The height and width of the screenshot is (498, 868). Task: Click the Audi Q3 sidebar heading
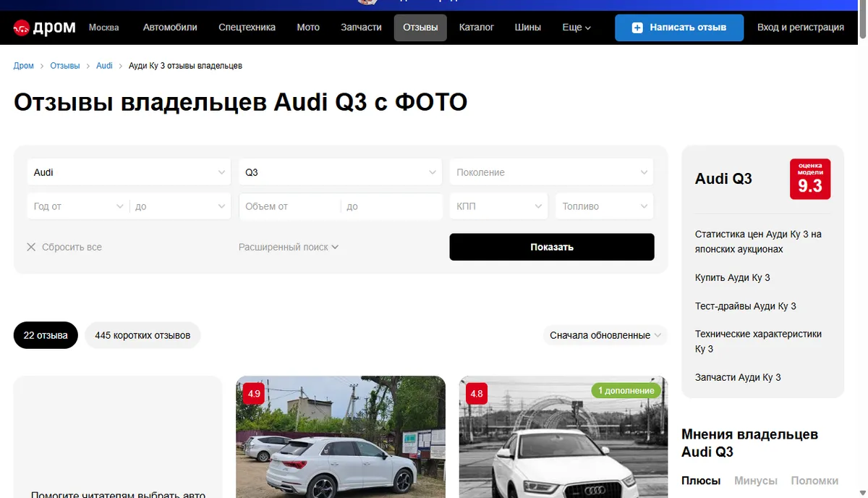point(723,179)
